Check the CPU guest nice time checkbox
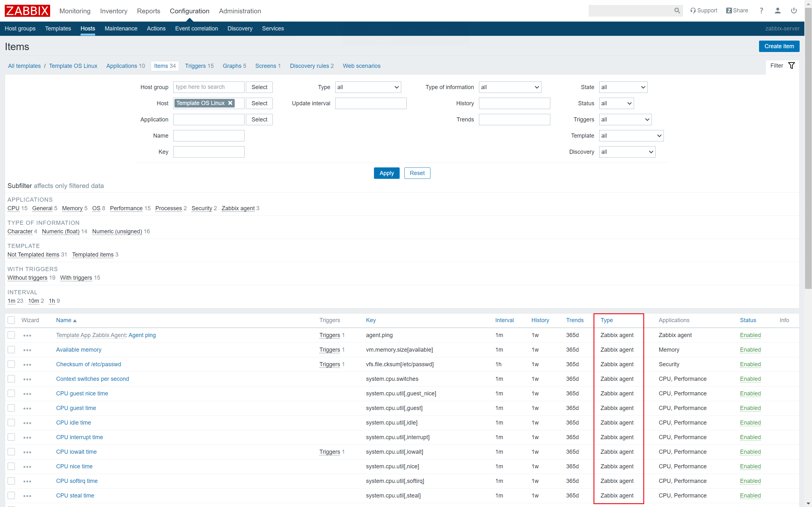 11,393
